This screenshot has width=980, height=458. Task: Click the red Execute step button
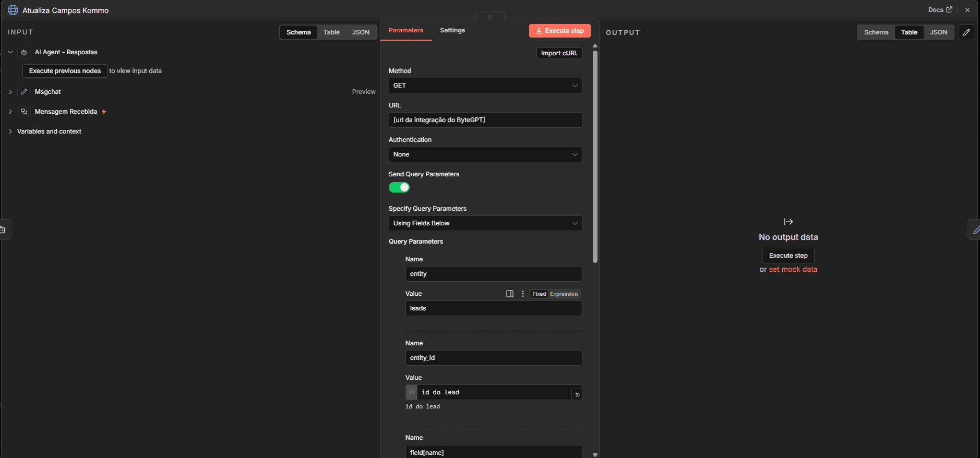559,31
